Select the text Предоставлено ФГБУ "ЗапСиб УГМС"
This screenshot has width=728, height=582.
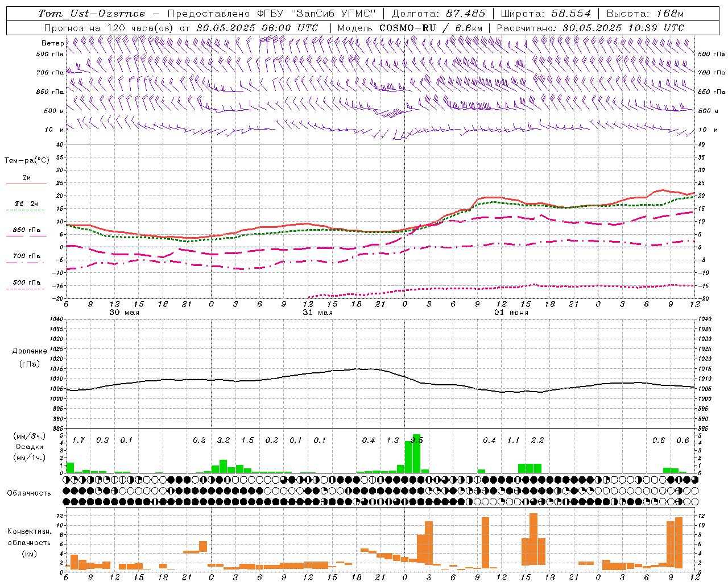click(x=271, y=14)
